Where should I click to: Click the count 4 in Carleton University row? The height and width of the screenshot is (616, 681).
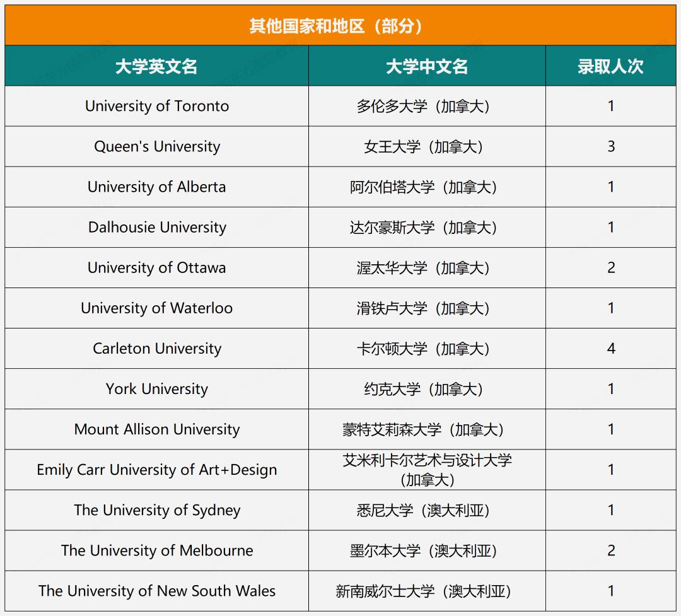click(611, 349)
